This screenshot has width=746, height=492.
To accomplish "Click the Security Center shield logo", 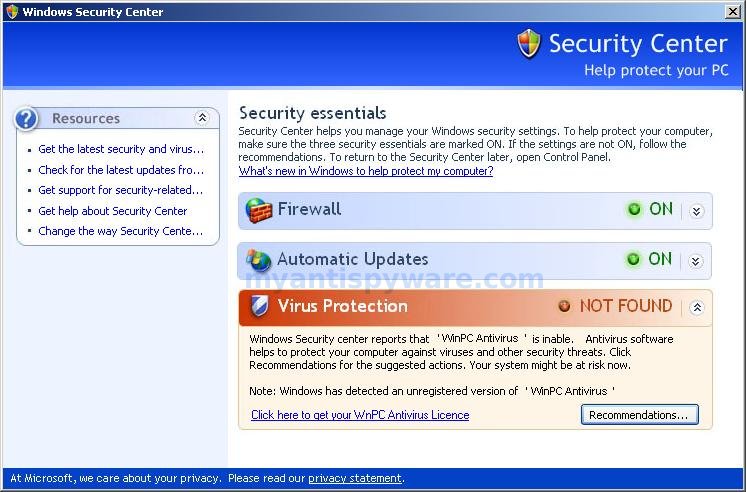I will [x=529, y=44].
